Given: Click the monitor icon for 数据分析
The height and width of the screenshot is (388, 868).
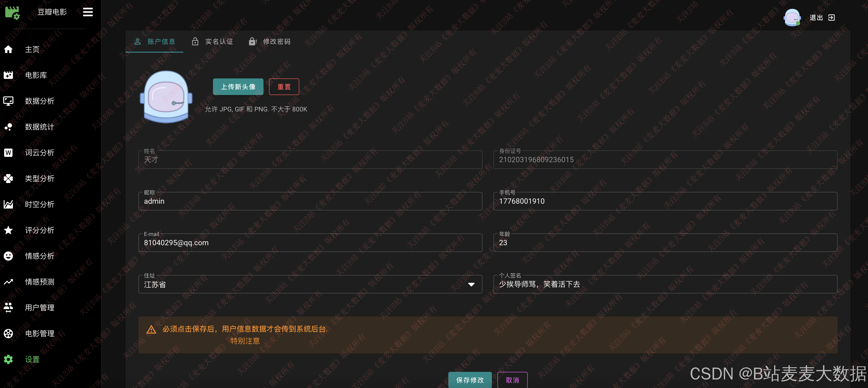Looking at the screenshot, I should 9,101.
